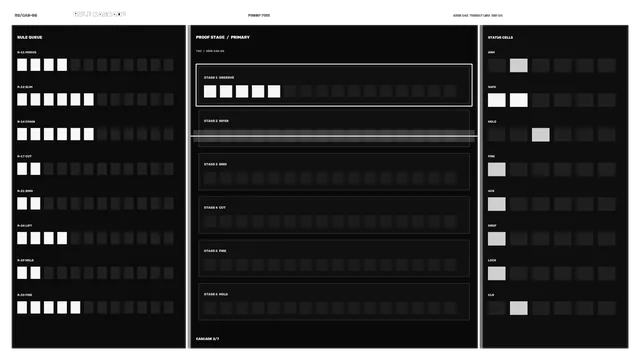Viewport: 640px width, 360px height.
Task: Select the Stage 6 Hold card
Action: [334, 302]
